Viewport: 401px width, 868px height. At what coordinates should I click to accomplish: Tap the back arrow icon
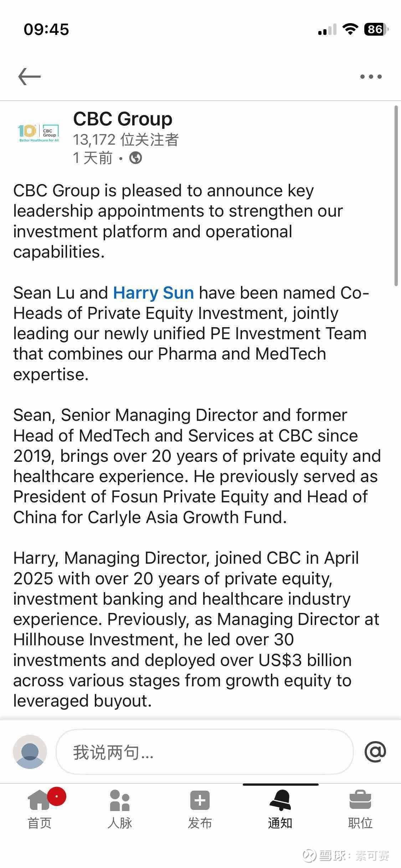pyautogui.click(x=29, y=77)
